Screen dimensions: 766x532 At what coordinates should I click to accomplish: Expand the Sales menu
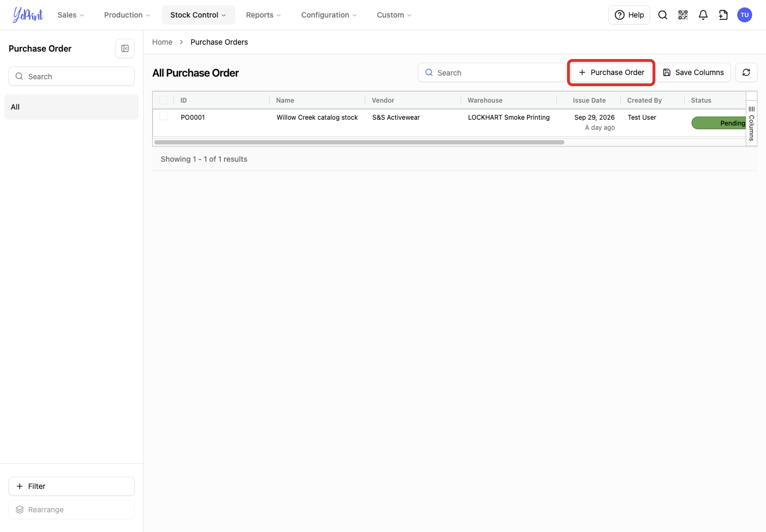tap(71, 15)
